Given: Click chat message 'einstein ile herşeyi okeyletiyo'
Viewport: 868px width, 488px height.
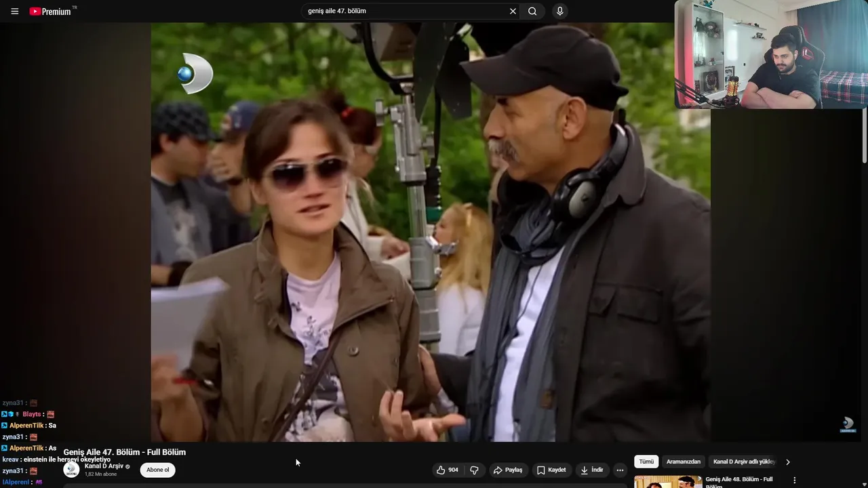Looking at the screenshot, I should click(67, 460).
